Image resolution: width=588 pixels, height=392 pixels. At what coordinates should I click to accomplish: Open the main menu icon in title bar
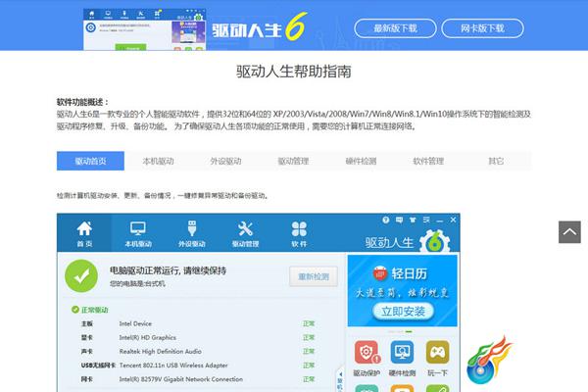(x=426, y=220)
